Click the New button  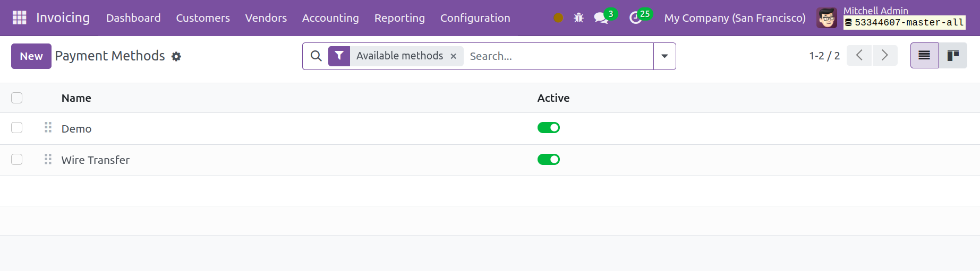click(x=31, y=56)
